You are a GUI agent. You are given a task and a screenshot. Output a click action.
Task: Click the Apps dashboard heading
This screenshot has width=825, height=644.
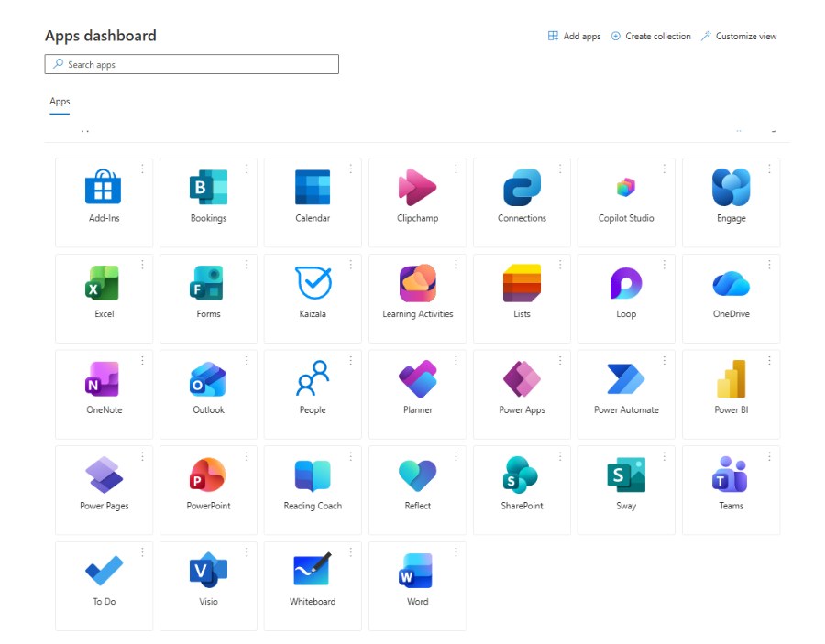(x=101, y=35)
